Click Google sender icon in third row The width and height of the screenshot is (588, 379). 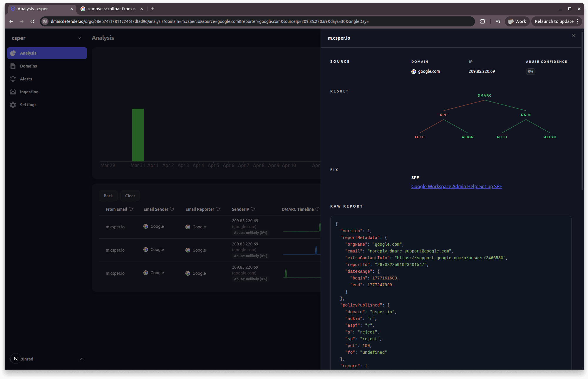pos(146,273)
